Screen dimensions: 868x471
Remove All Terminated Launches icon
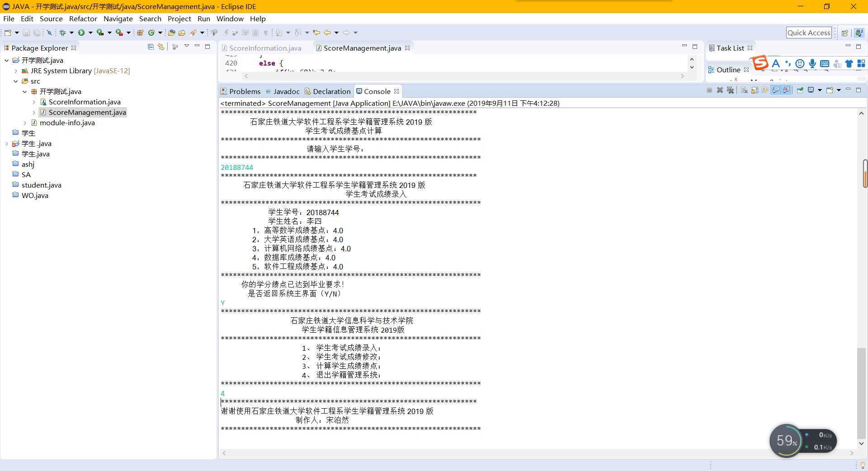pos(730,90)
